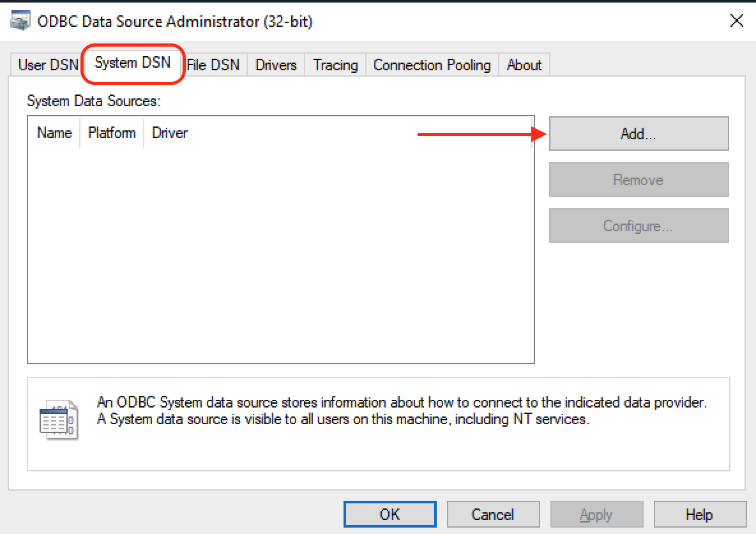Click inside the empty System Data Sources list

(281, 256)
